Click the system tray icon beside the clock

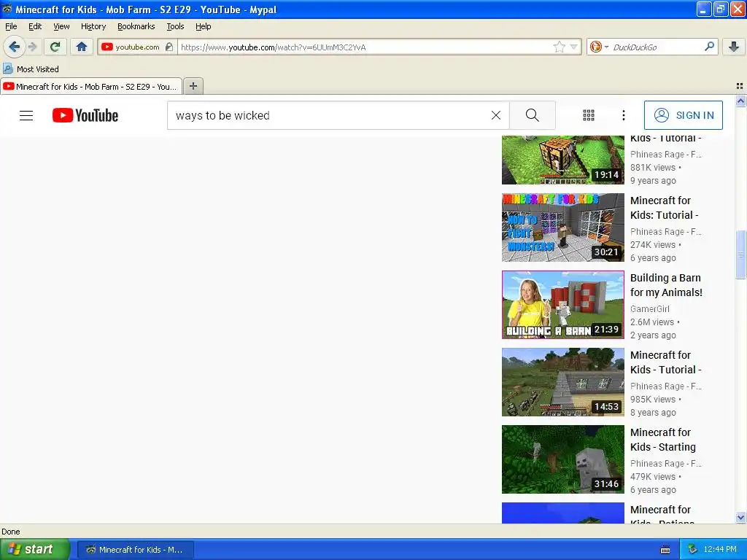tap(693, 549)
